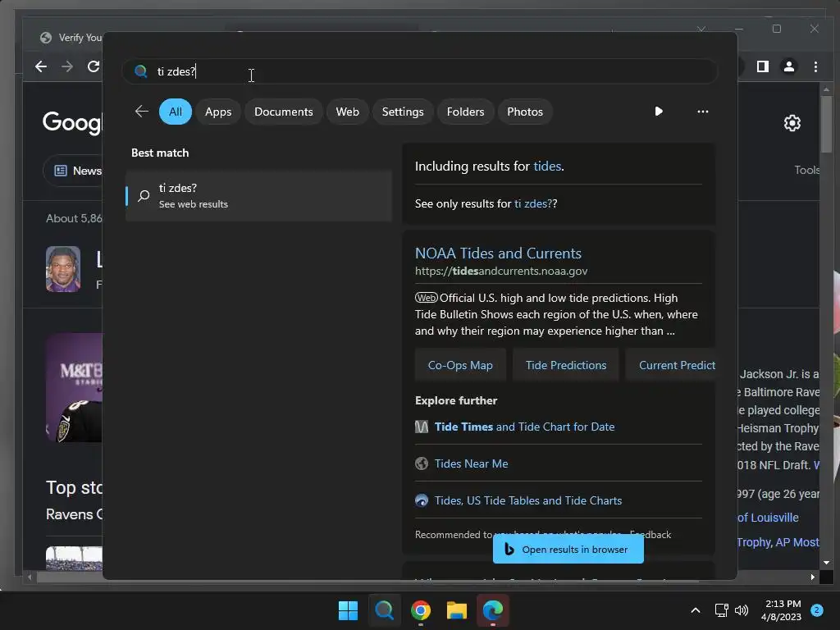Click the taskbar Search icon
The image size is (840, 630).
(384, 610)
